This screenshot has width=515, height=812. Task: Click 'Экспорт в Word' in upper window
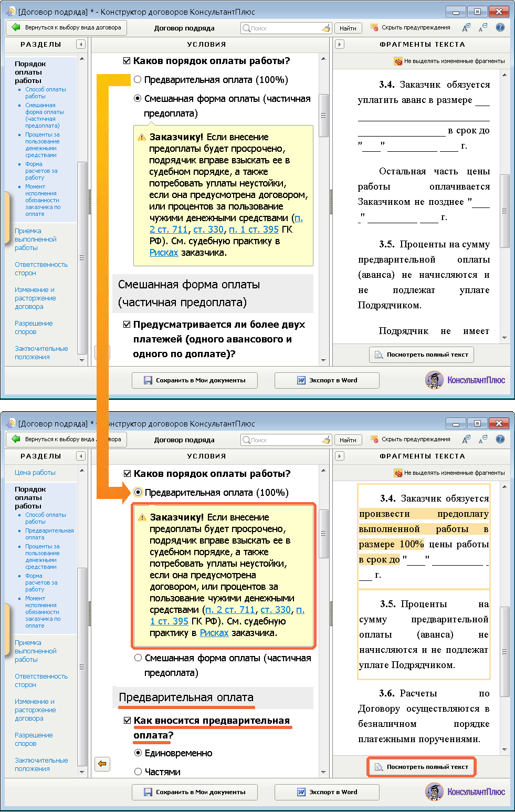(327, 380)
